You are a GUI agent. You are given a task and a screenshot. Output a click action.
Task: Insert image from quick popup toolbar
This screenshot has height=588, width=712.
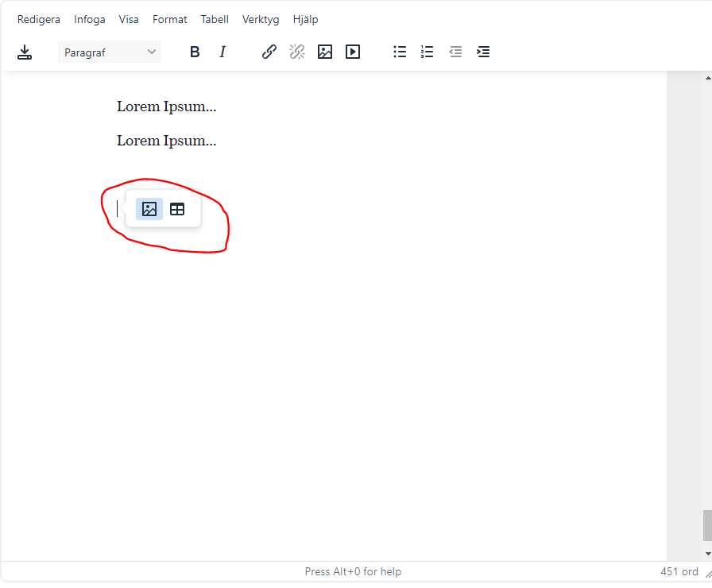[x=149, y=209]
